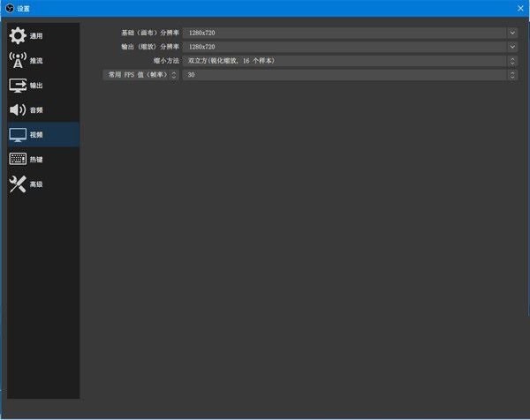Click the speaker icon for Audio settings
This screenshot has width=530, height=420.
coord(18,110)
